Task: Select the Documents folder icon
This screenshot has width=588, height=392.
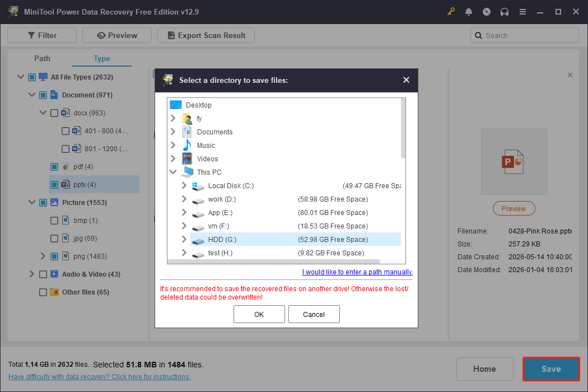Action: [186, 132]
